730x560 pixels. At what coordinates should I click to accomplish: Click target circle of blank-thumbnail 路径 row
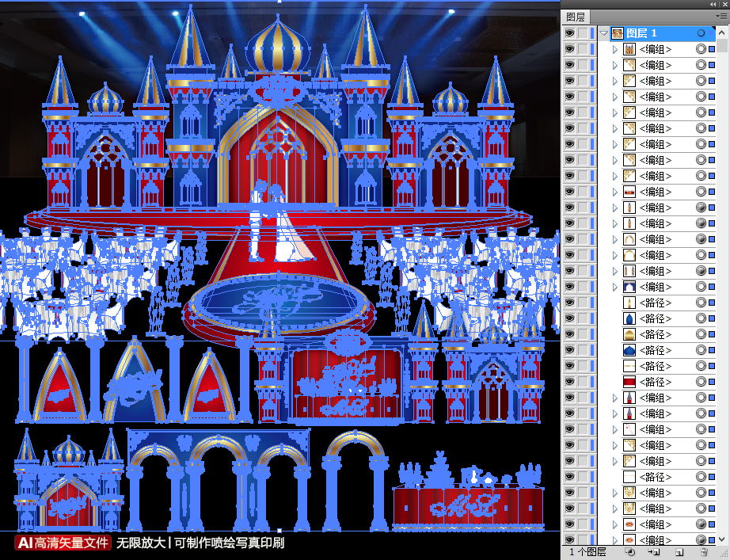point(701,477)
